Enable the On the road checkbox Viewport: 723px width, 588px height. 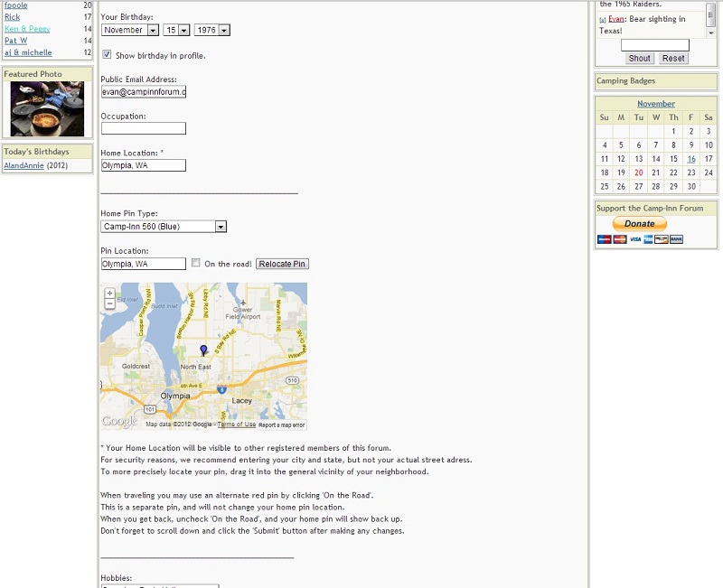coord(195,264)
